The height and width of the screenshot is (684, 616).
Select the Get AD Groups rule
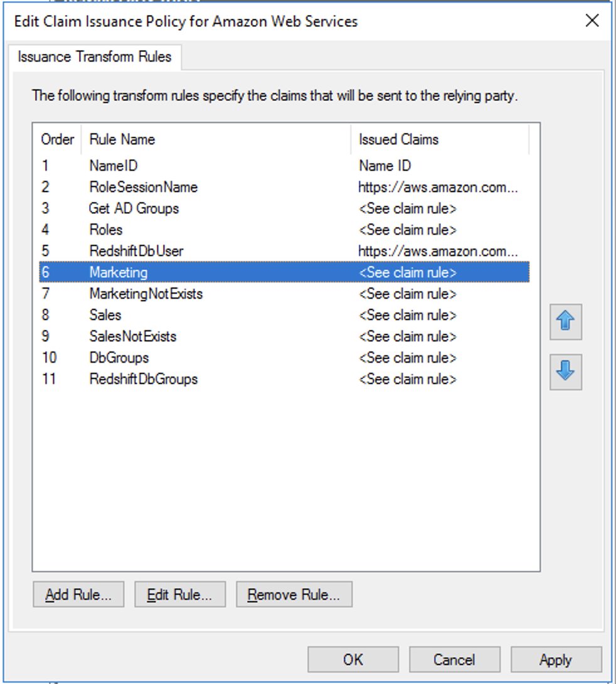(x=284, y=208)
